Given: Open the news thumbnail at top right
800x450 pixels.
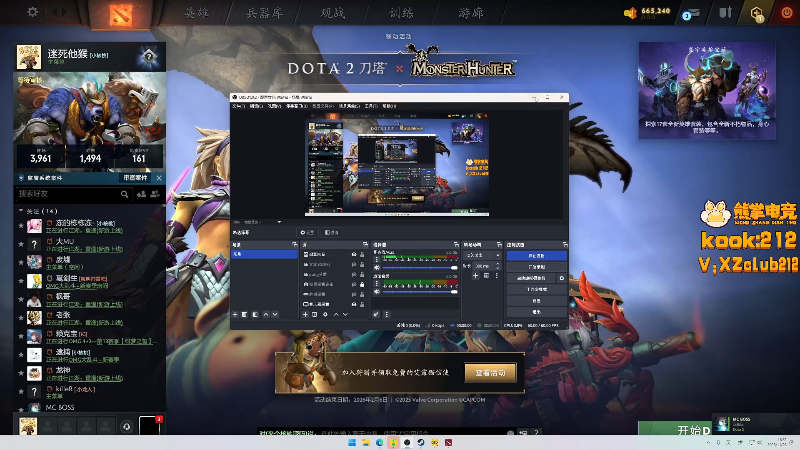Looking at the screenshot, I should pos(707,90).
